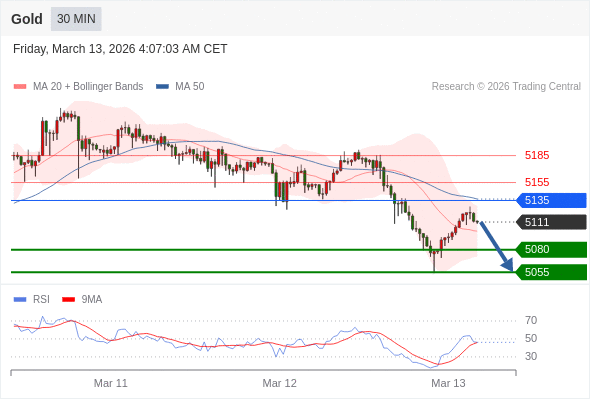
Task: Select the 30 MIN timeframe button
Action: tap(76, 19)
